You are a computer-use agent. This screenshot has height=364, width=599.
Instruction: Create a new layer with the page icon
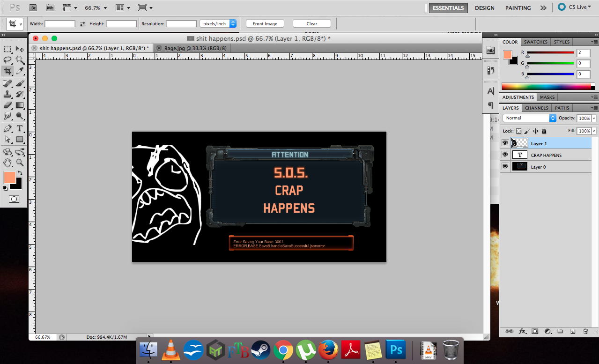572,331
